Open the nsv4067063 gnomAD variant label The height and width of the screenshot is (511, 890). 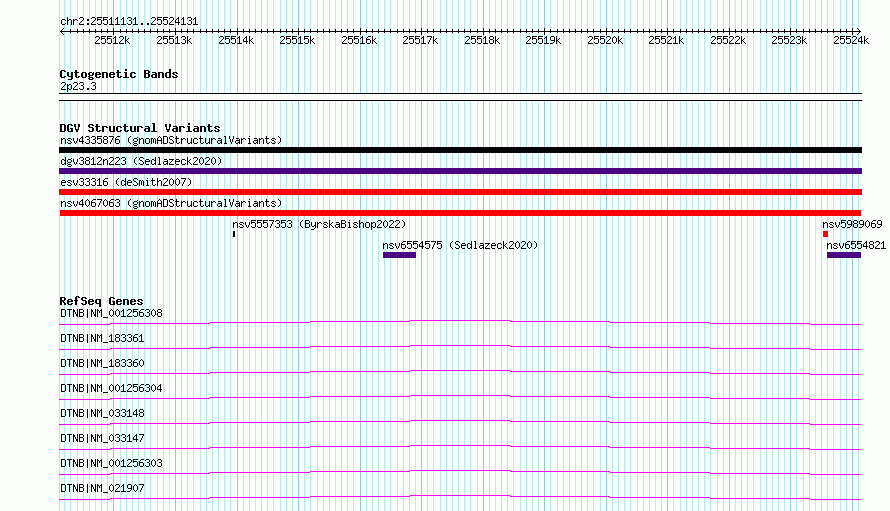click(x=171, y=203)
